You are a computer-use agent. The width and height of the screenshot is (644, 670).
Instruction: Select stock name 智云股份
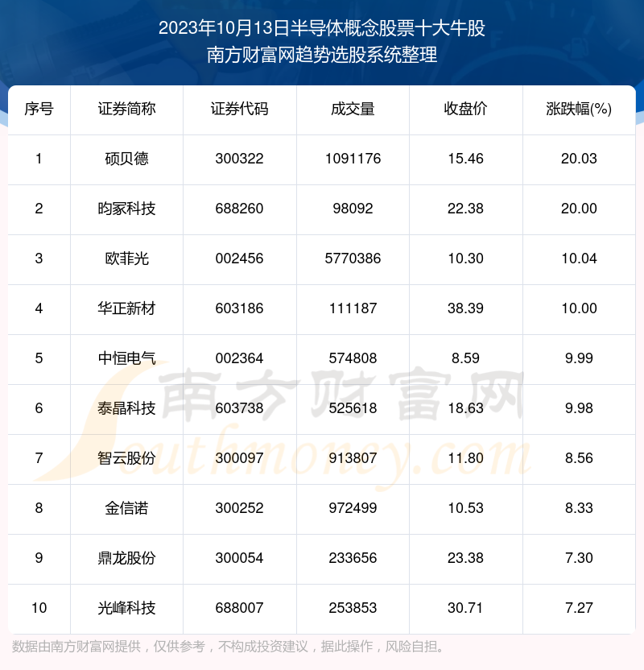(x=126, y=458)
